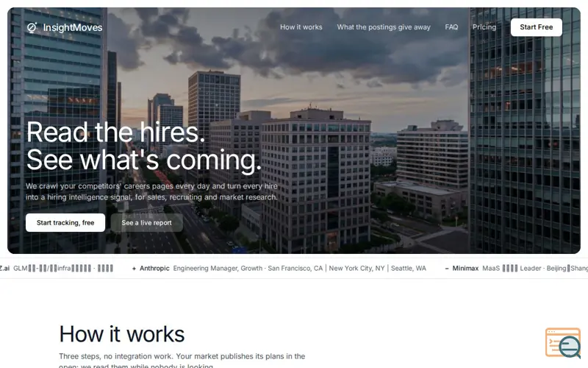Click Engineering Manager, Growth ticker posting
The height and width of the screenshot is (368, 588).
pyautogui.click(x=300, y=268)
